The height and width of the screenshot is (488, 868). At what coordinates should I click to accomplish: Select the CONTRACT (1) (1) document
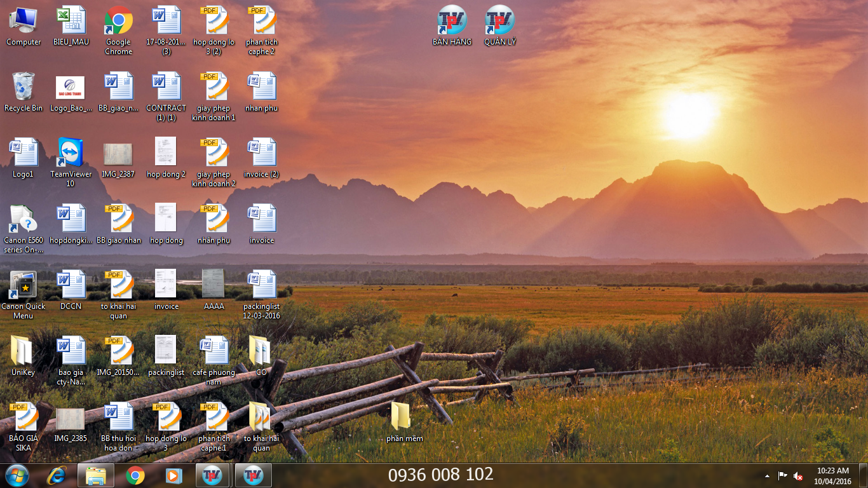pos(166,97)
